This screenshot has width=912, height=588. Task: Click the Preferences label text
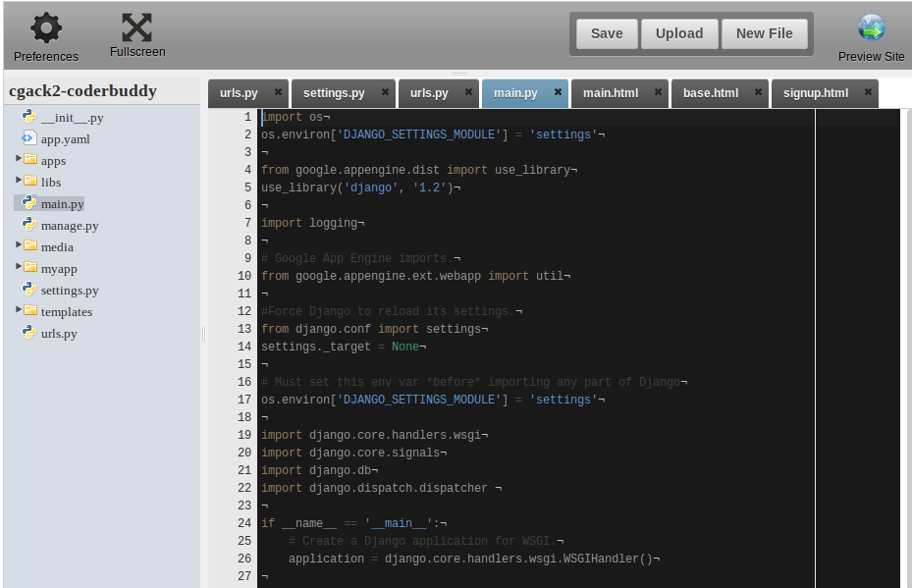46,56
